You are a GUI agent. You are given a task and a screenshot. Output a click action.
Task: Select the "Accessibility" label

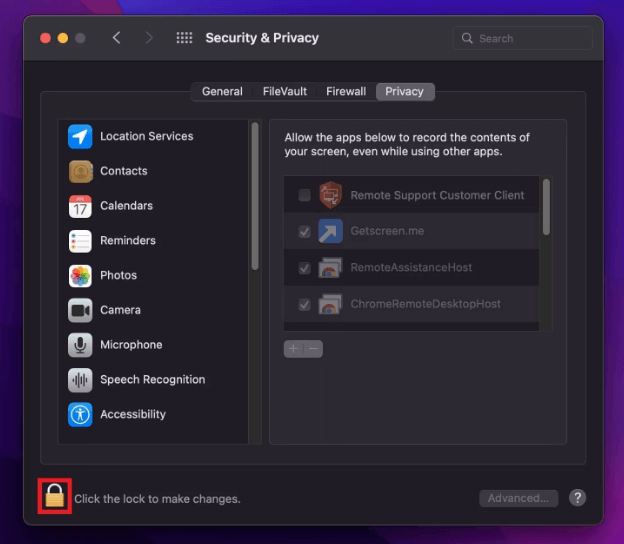pyautogui.click(x=133, y=414)
